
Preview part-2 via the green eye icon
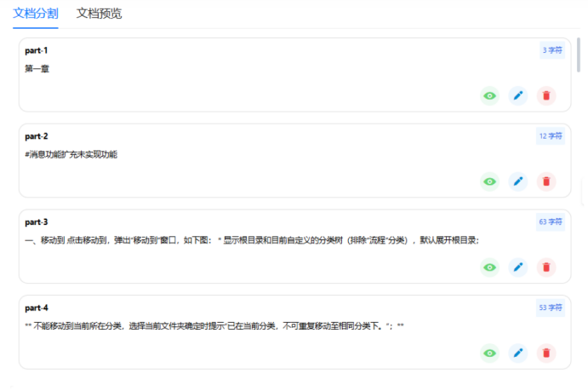point(489,181)
